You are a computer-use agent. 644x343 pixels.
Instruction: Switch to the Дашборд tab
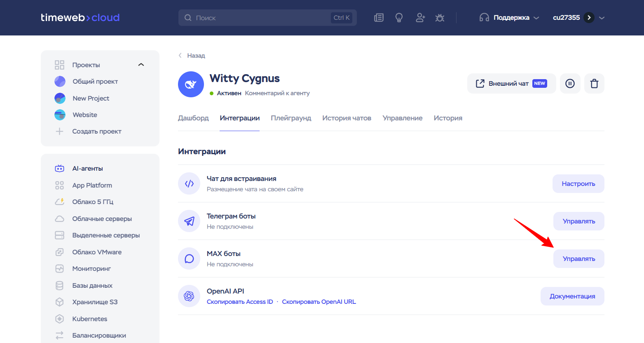(x=193, y=118)
